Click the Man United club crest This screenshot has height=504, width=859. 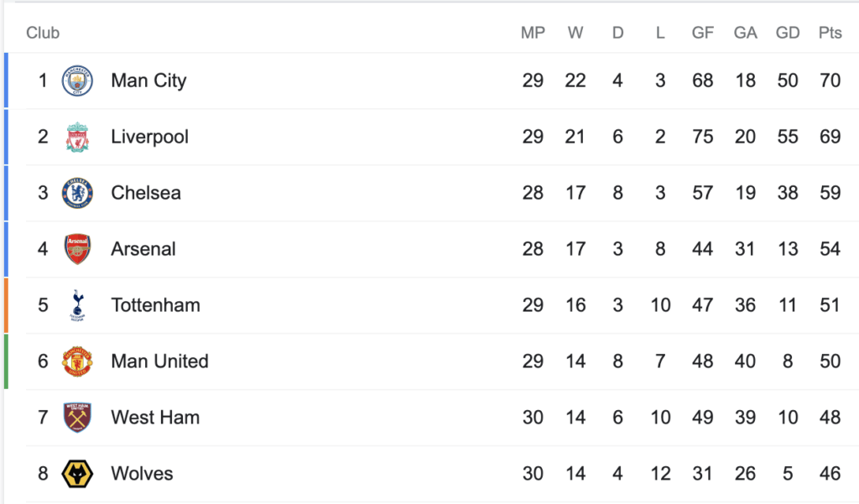77,361
